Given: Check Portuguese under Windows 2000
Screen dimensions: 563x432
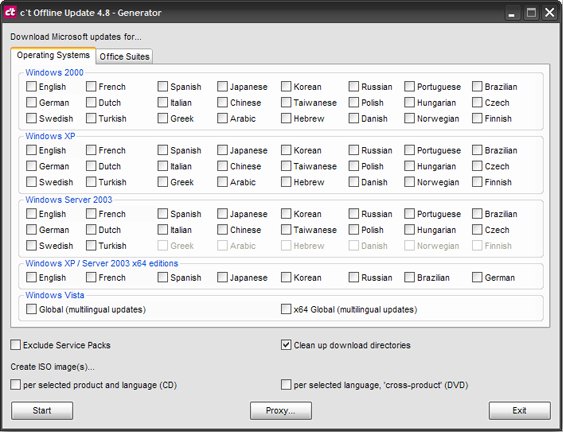Looking at the screenshot, I should (x=409, y=87).
